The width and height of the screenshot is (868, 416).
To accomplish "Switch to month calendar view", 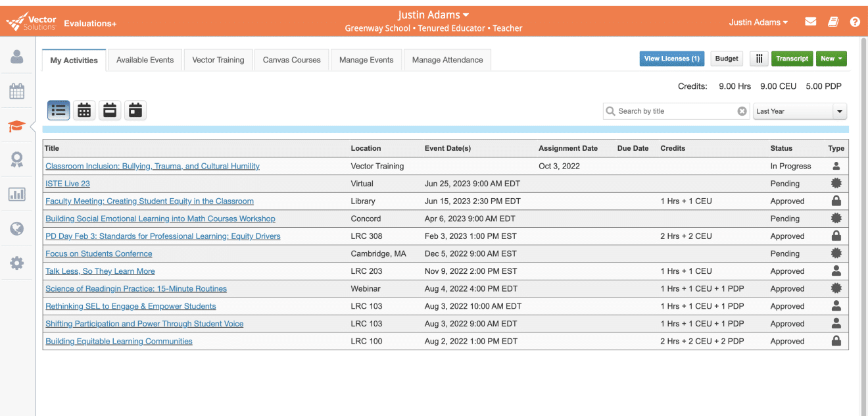I will point(84,111).
